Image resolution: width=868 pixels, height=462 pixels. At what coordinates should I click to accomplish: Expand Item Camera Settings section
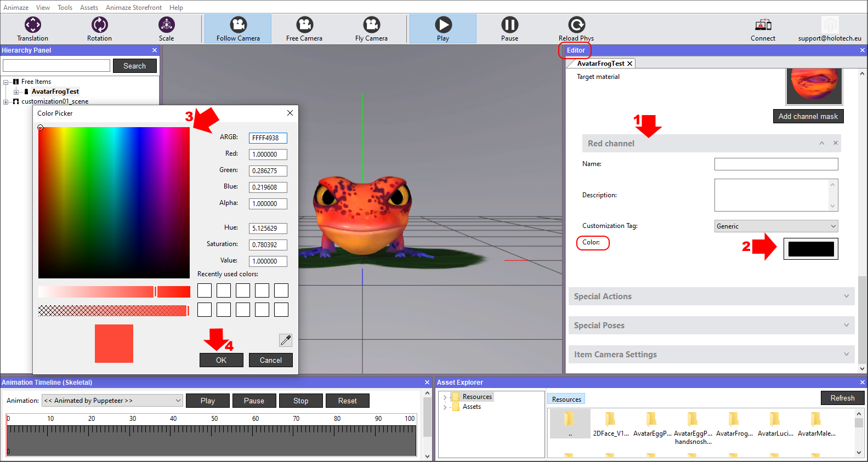click(846, 354)
